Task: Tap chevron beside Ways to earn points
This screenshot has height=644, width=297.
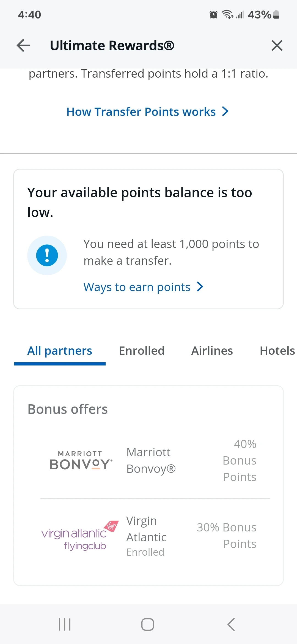Action: click(x=200, y=287)
